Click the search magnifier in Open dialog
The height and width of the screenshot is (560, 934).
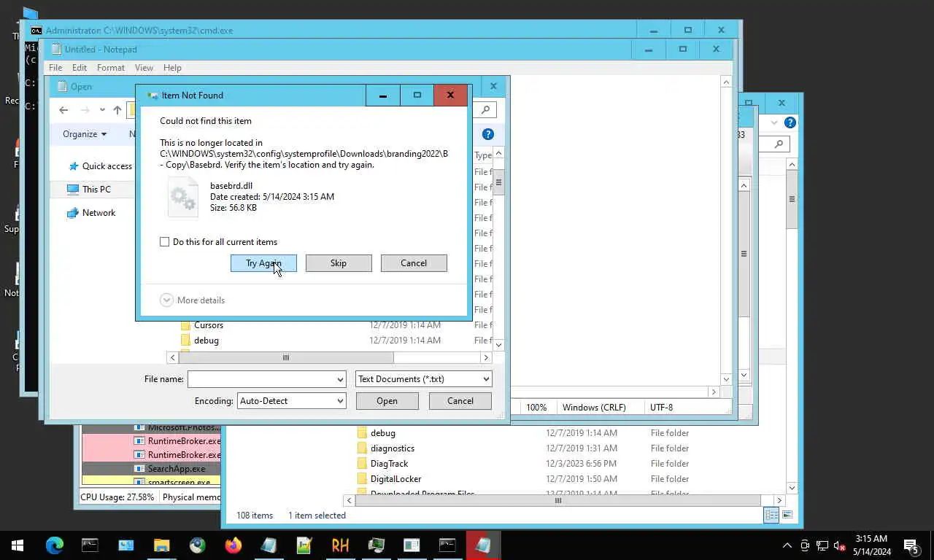(x=486, y=110)
